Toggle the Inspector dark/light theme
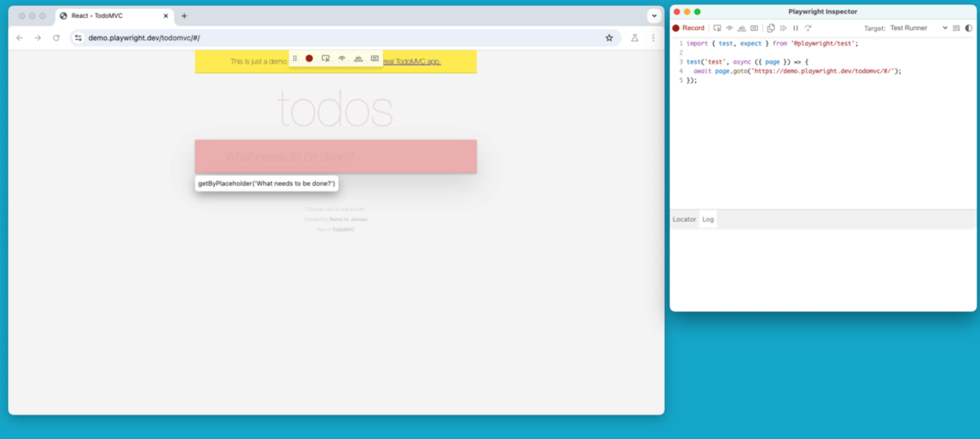This screenshot has width=980, height=439. [969, 28]
